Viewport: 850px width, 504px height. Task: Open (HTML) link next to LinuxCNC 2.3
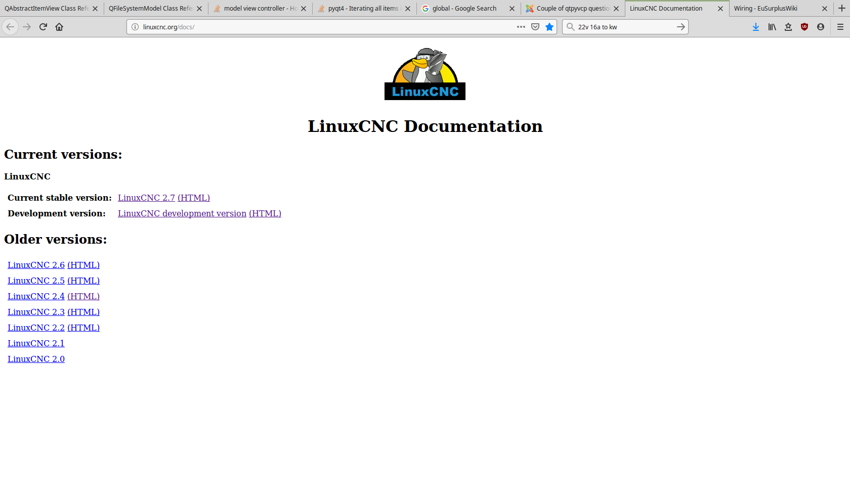pyautogui.click(x=83, y=312)
